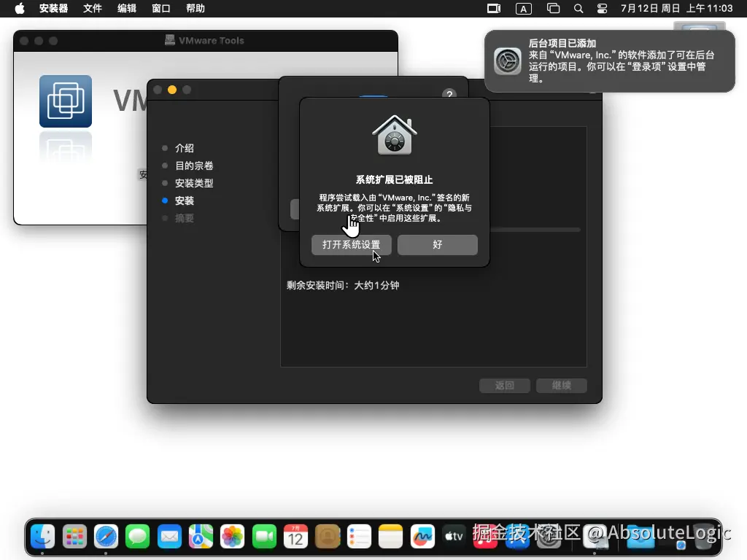747x560 pixels.
Task: Click the 后台项目已添加 notification
Action: (609, 61)
